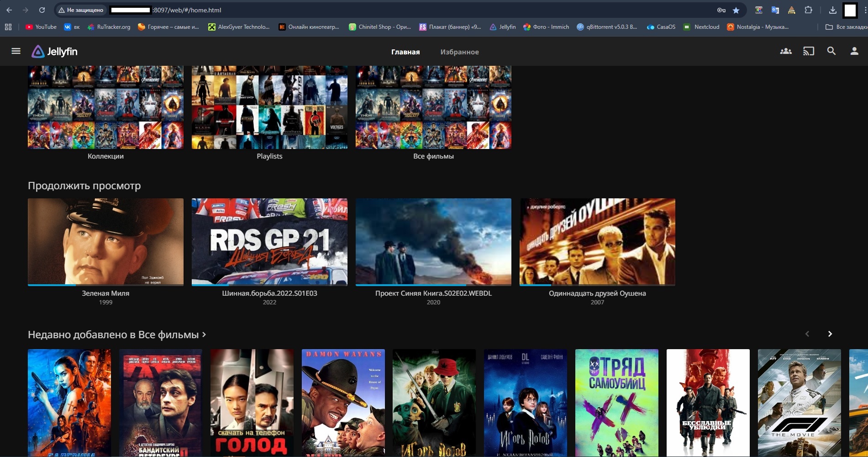Open the Jellyfin hamburger menu

16,51
